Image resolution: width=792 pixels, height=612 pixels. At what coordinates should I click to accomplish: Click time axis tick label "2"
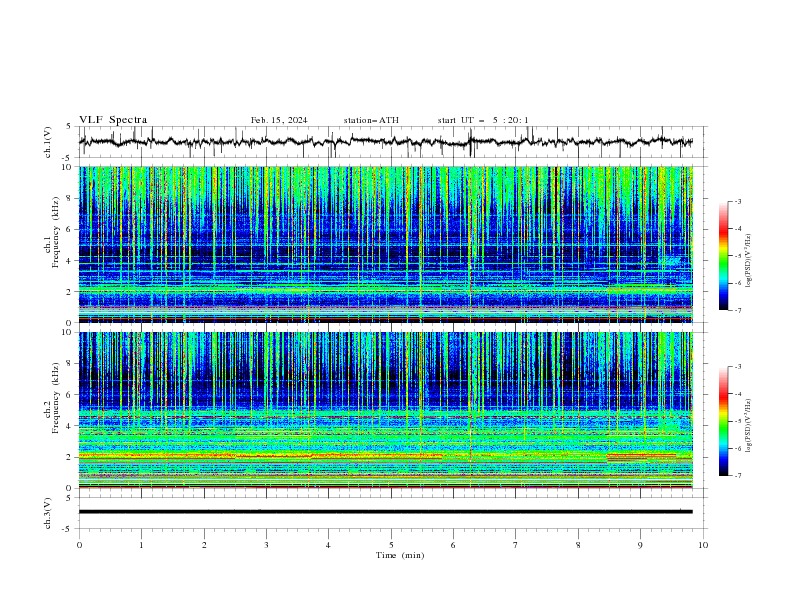[x=204, y=545]
